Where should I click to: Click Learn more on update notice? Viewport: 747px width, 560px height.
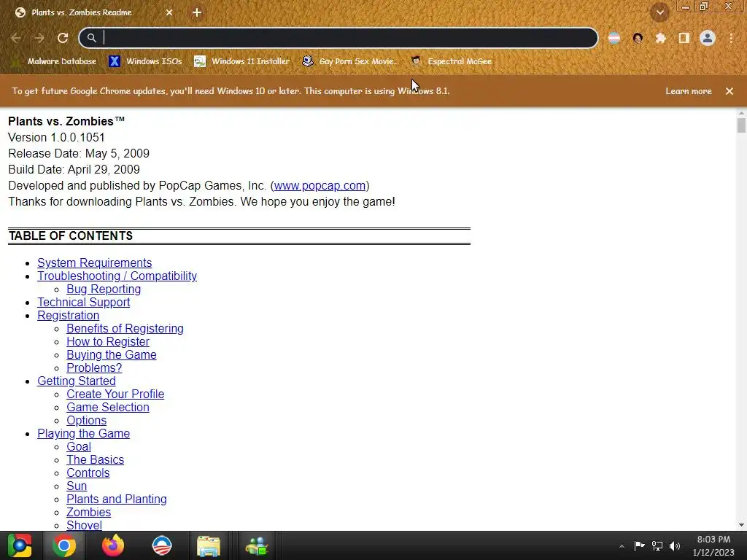[x=689, y=91]
